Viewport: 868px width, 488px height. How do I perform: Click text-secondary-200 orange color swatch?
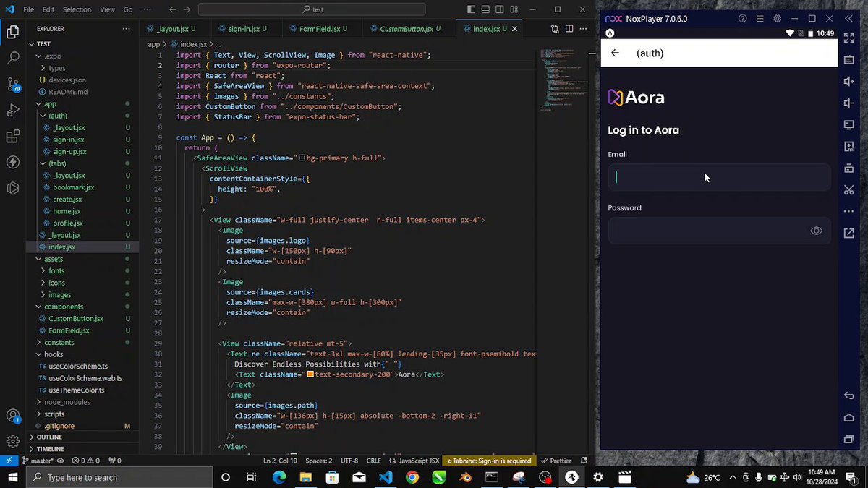coord(310,374)
